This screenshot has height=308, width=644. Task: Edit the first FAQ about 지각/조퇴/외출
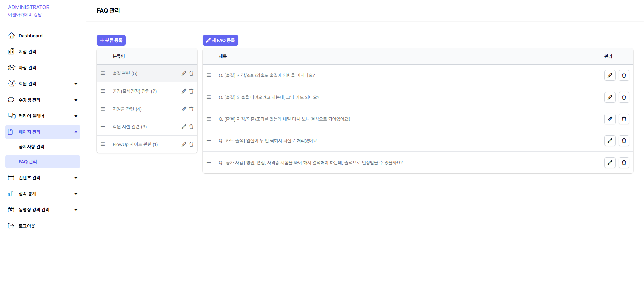pos(610,75)
